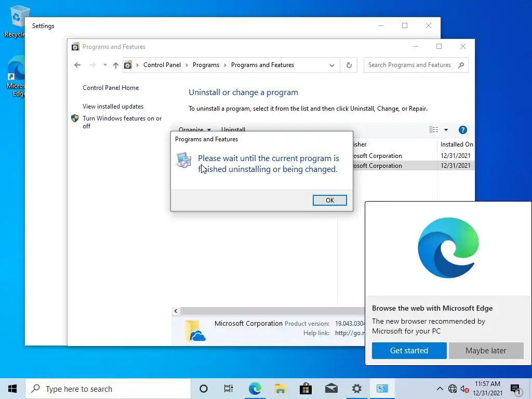Switch to Settings via taskbar gear icon
Viewport: 532px width, 399px height.
(x=356, y=389)
